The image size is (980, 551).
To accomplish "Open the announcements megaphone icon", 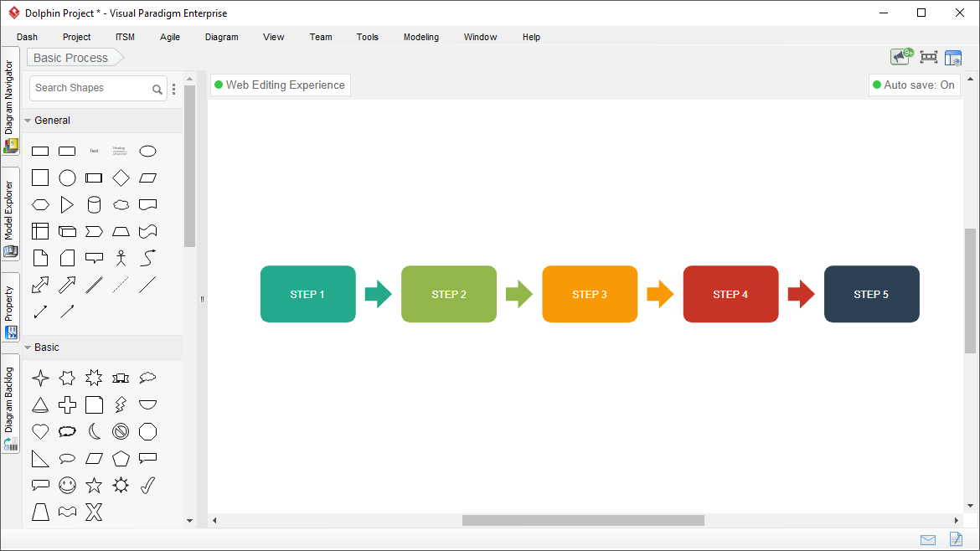I will (x=901, y=57).
